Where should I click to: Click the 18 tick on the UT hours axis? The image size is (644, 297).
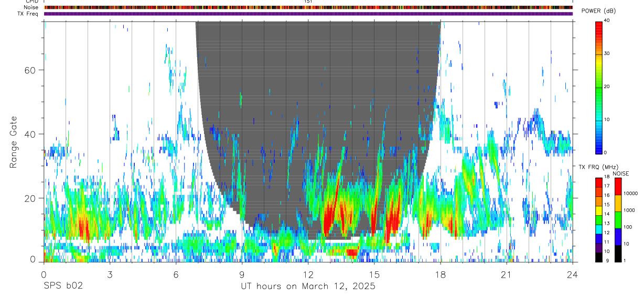[x=440, y=274]
